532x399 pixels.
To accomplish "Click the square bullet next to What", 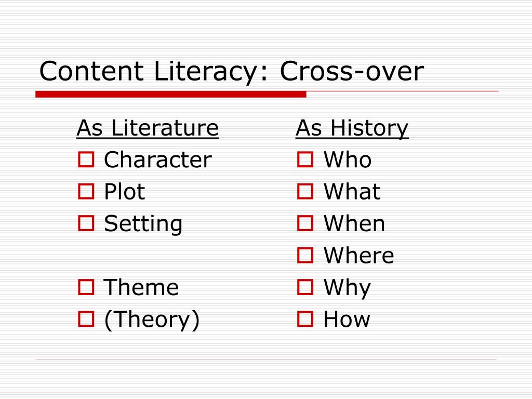I will tap(305, 191).
